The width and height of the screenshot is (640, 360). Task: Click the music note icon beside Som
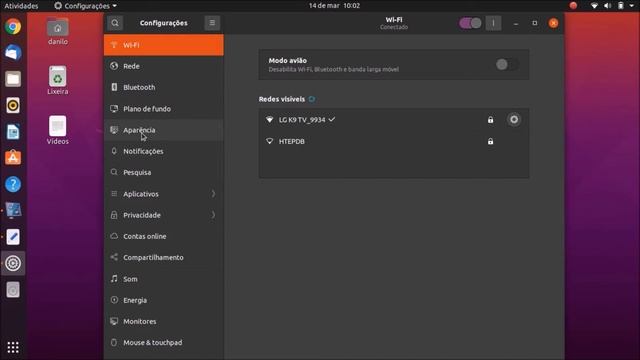click(114, 278)
